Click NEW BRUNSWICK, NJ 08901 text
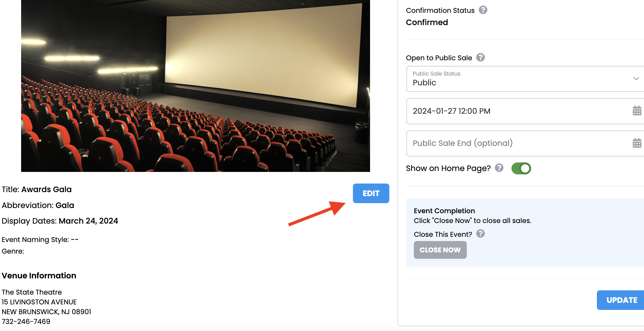 click(x=47, y=312)
